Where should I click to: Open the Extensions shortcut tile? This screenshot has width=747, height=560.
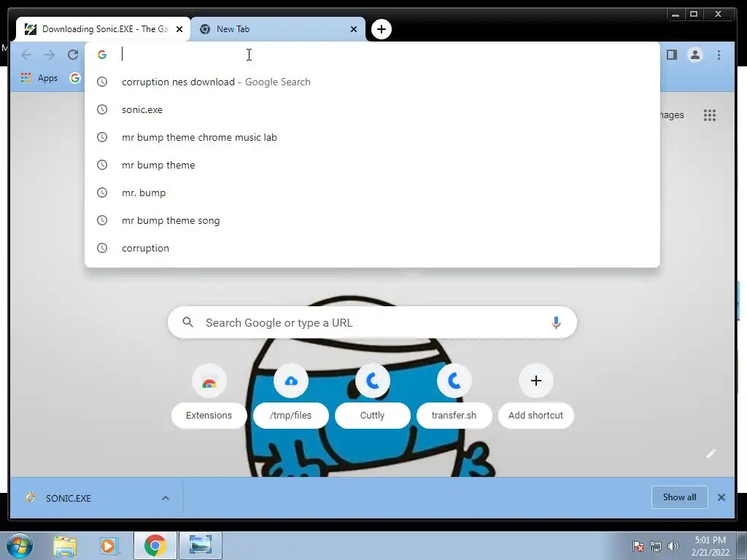(209, 397)
